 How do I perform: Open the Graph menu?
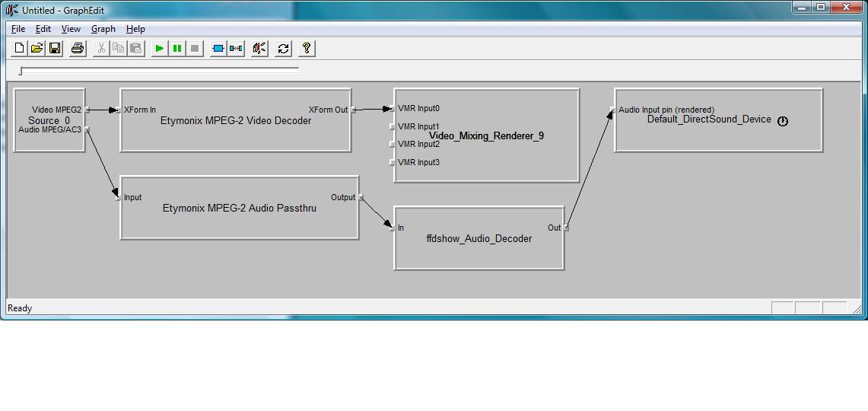(103, 29)
